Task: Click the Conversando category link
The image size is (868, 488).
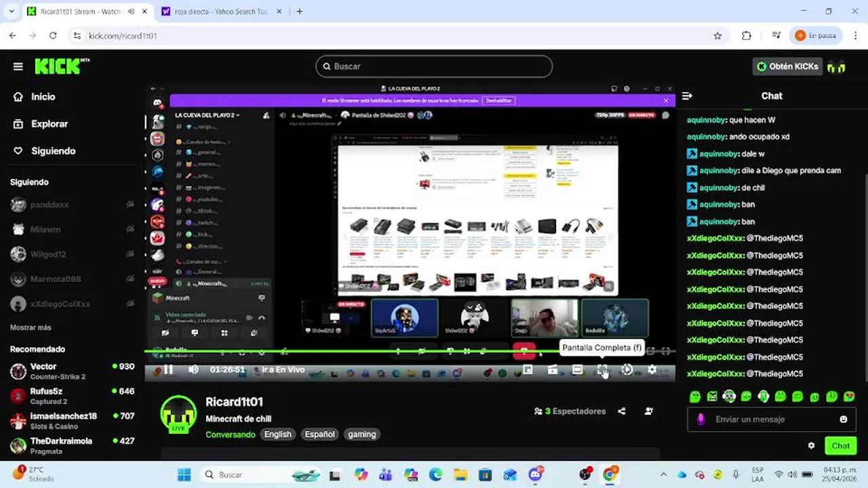Action: [231, 434]
